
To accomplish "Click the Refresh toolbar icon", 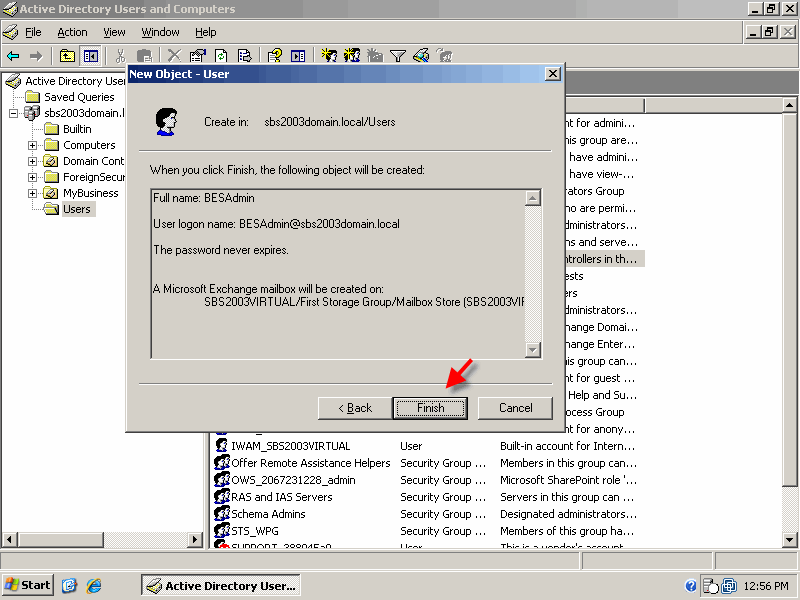I will 221,56.
